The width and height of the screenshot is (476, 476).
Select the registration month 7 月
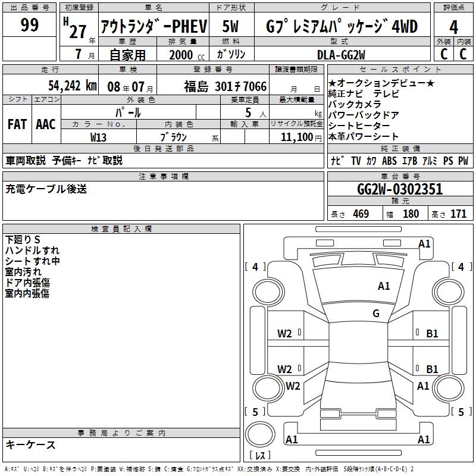(x=84, y=54)
